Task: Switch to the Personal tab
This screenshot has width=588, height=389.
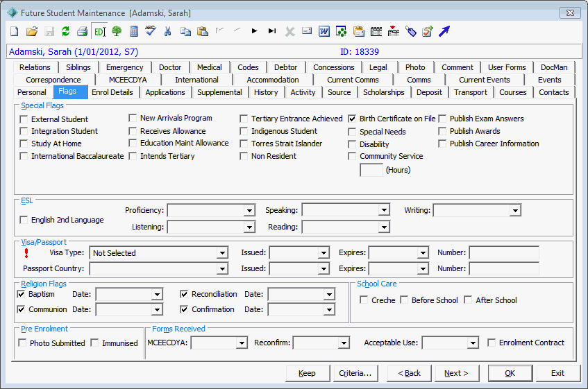Action: point(32,92)
